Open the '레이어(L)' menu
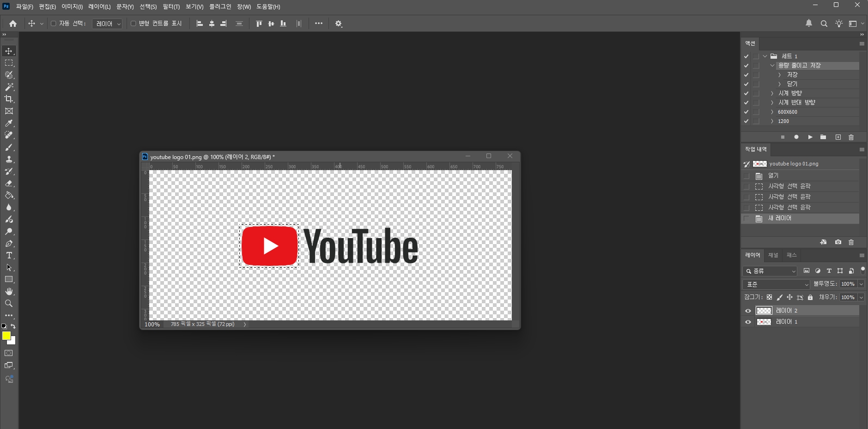This screenshot has height=429, width=868. pos(99,7)
